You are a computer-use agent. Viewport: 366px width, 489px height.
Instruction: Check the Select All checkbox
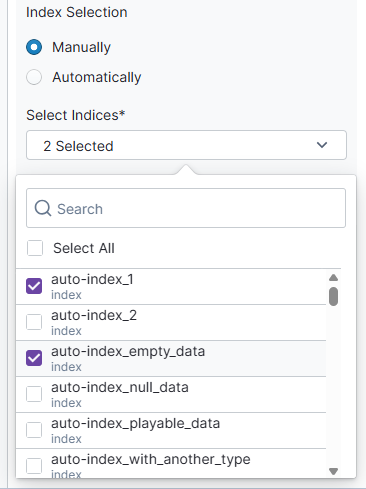(35, 248)
